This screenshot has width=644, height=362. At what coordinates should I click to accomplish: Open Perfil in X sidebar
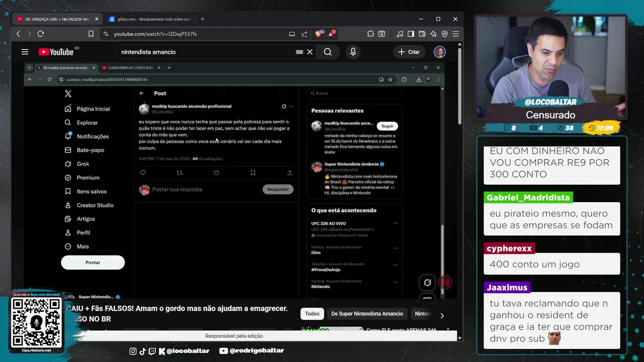coord(77,233)
